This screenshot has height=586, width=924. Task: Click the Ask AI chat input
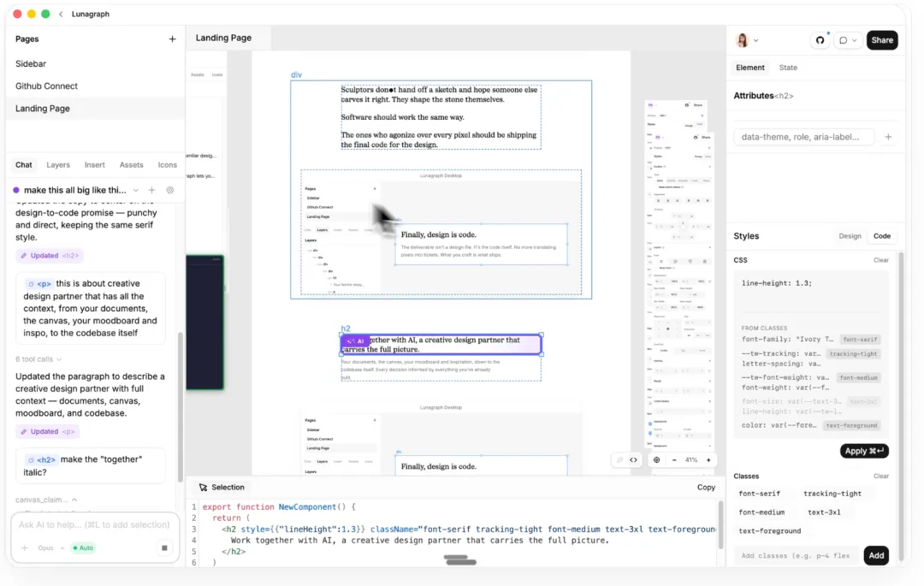coord(94,524)
